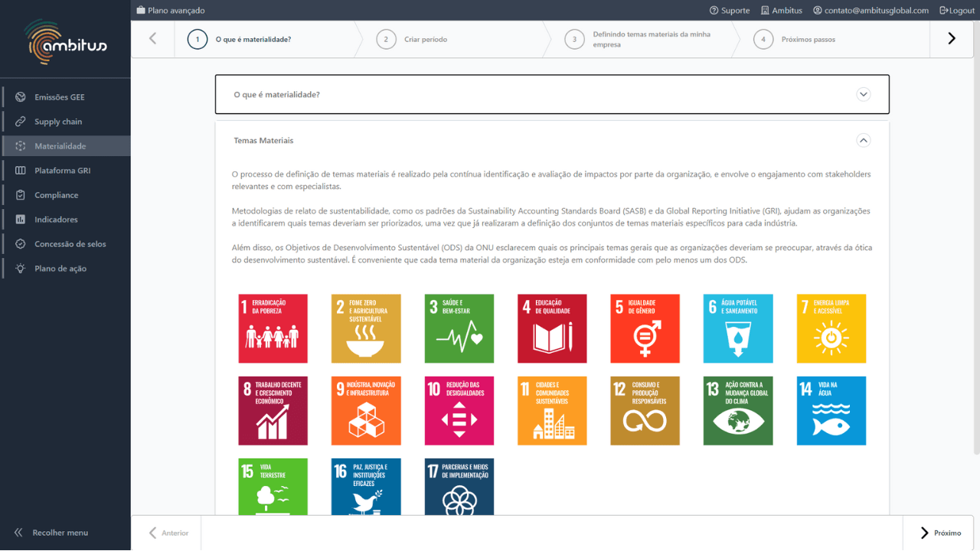Click the Plano avançado label

click(x=176, y=11)
